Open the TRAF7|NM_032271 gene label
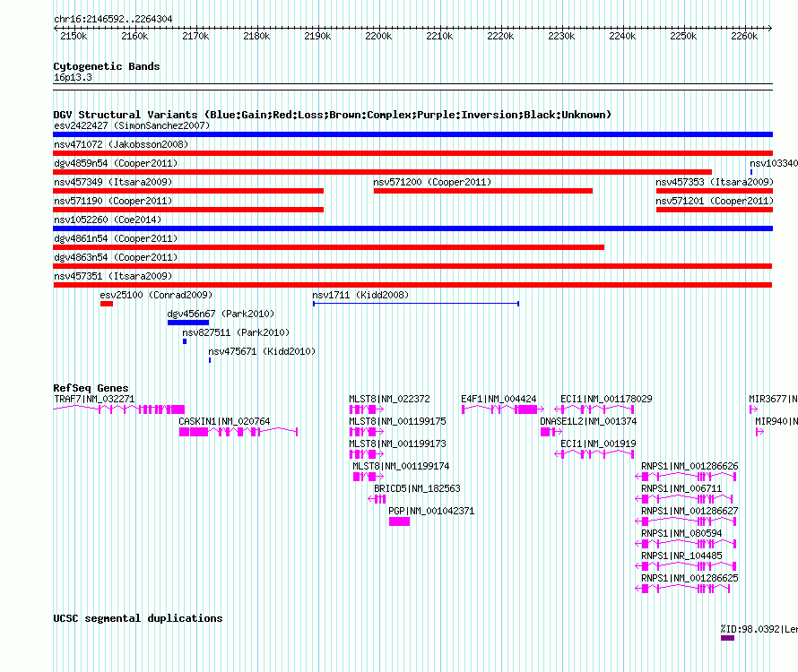 click(94, 399)
